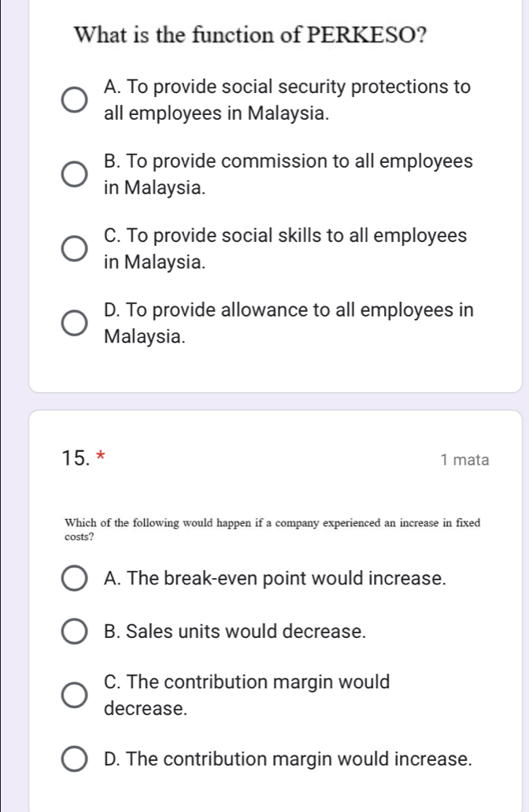The width and height of the screenshot is (529, 812).
Task: Click the '1 mata' points label
Action: tap(465, 459)
